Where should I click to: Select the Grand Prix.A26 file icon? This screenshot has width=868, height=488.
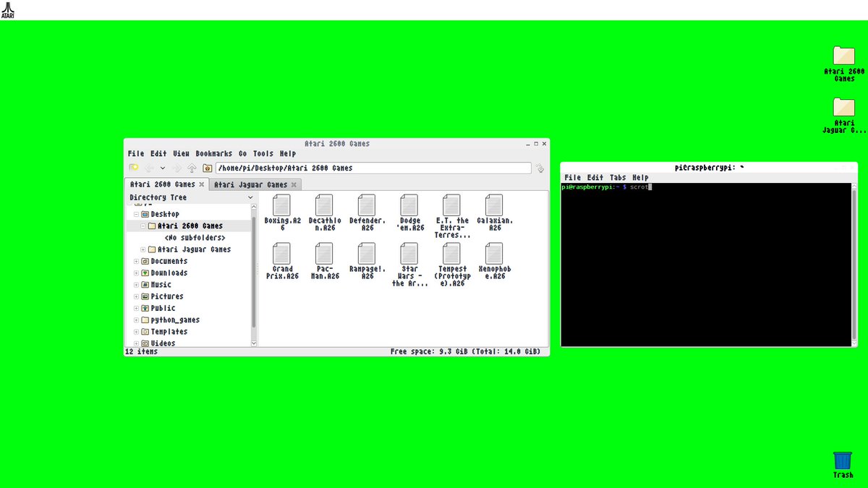tap(281, 253)
